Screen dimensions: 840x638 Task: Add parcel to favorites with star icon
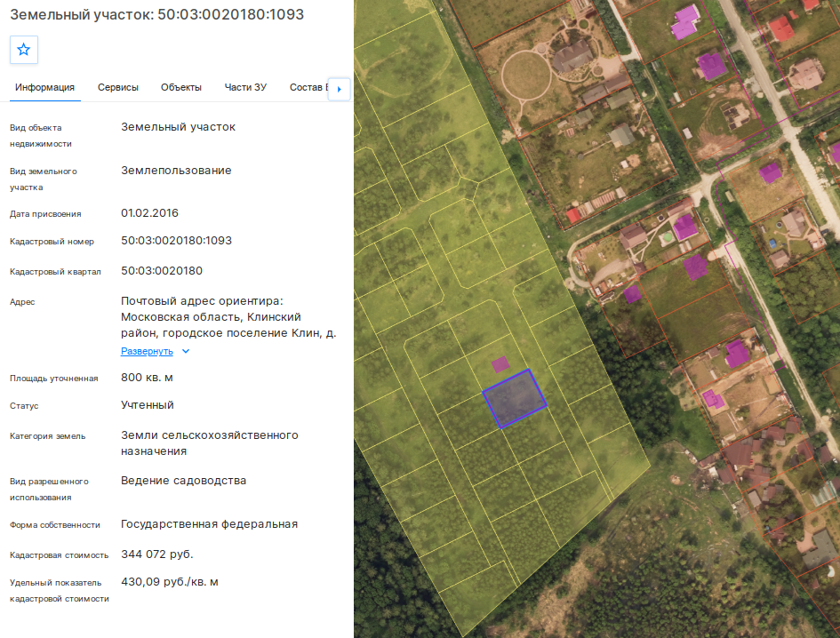pos(24,50)
